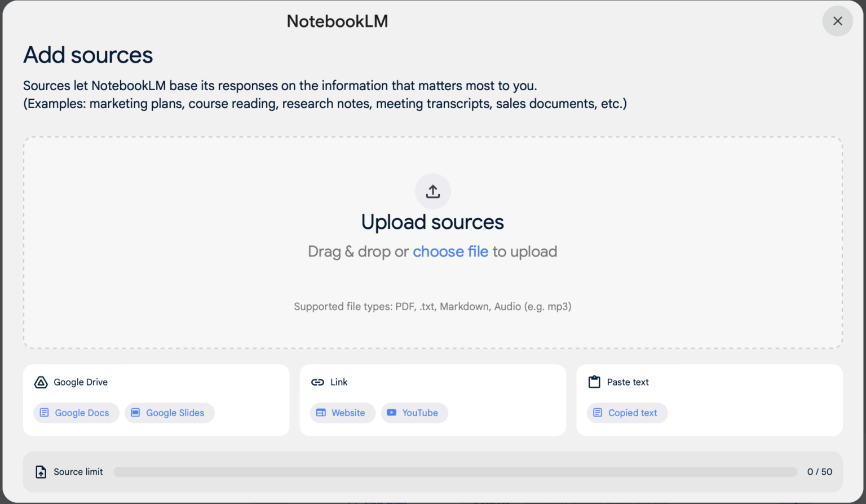
Task: Select Google Slides as a source
Action: click(x=170, y=413)
